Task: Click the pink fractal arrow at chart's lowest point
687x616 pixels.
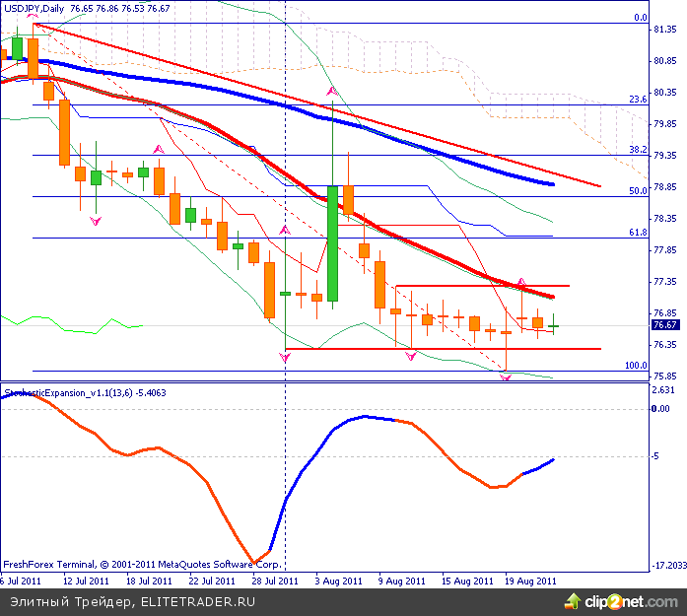Action: coord(506,377)
